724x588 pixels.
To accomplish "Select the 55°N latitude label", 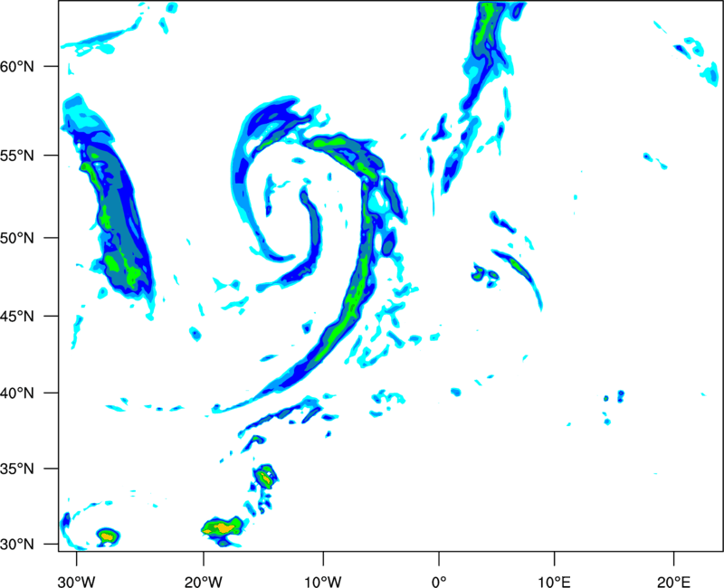I will pos(17,155).
